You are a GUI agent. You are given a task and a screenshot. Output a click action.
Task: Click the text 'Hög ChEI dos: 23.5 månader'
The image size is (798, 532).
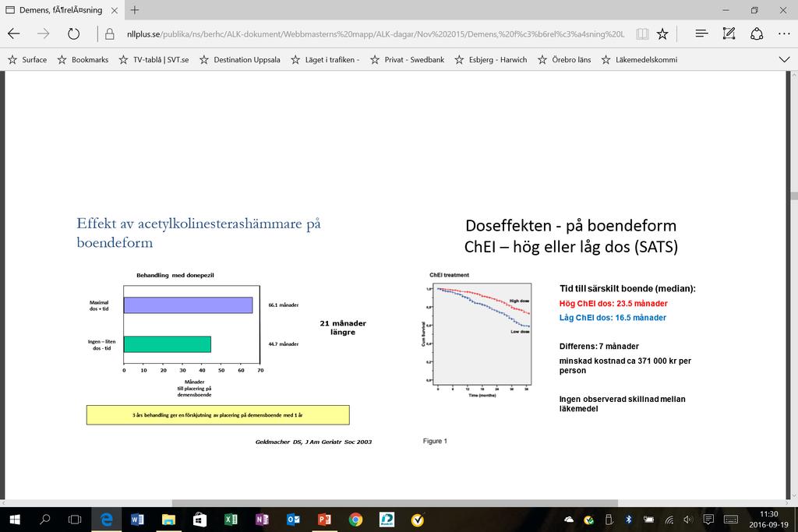pyautogui.click(x=613, y=304)
